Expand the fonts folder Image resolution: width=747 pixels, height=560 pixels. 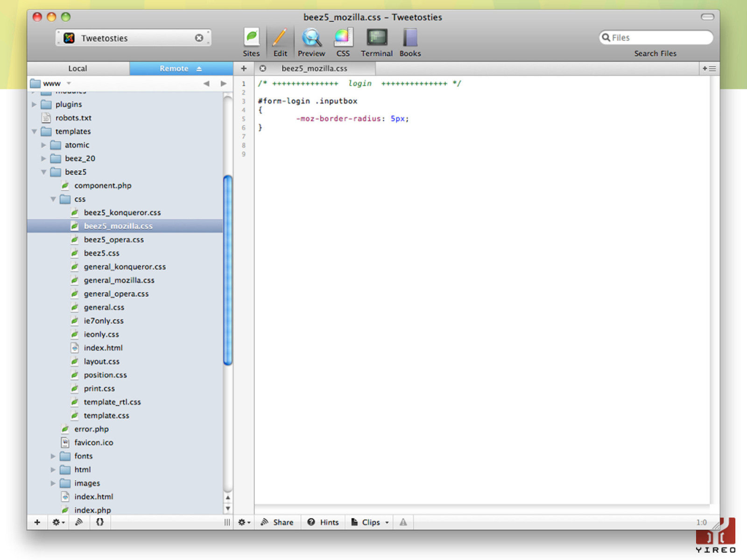[x=53, y=456]
